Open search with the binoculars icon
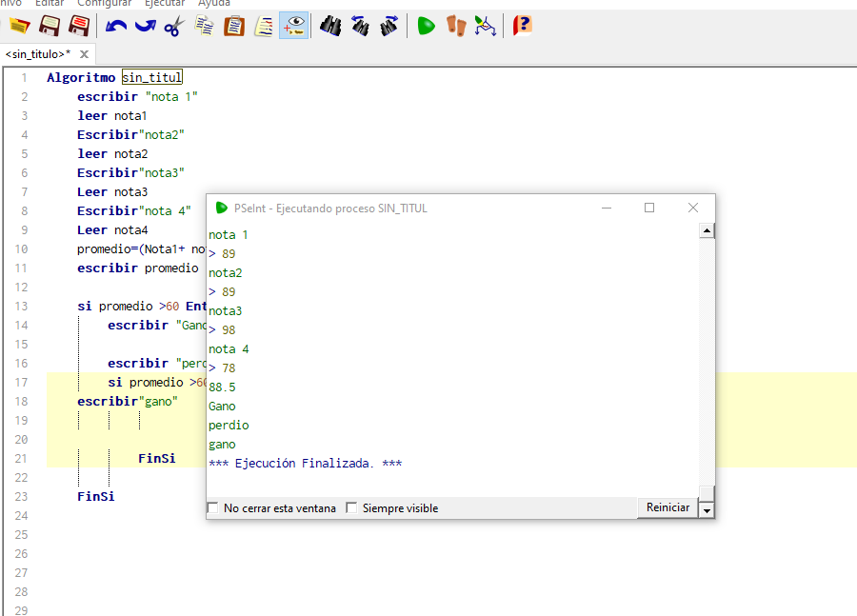The height and width of the screenshot is (616, 857). (x=330, y=26)
